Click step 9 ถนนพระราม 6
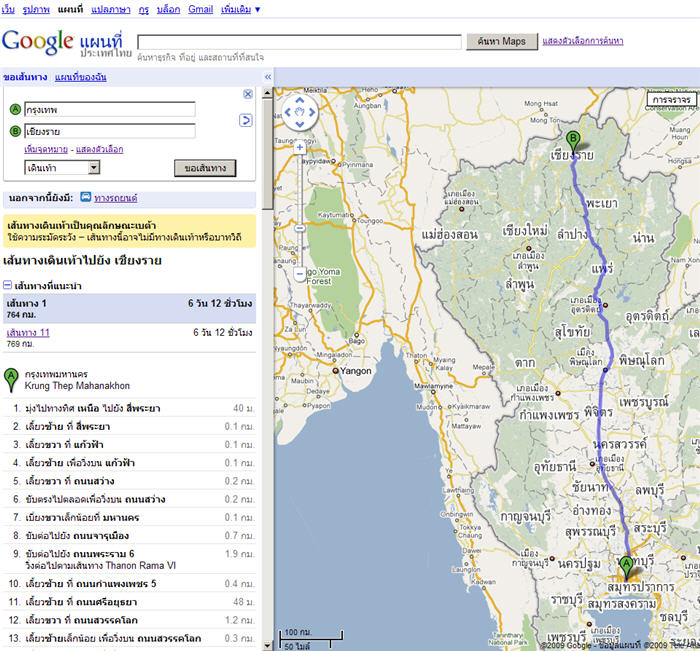 click(129, 559)
